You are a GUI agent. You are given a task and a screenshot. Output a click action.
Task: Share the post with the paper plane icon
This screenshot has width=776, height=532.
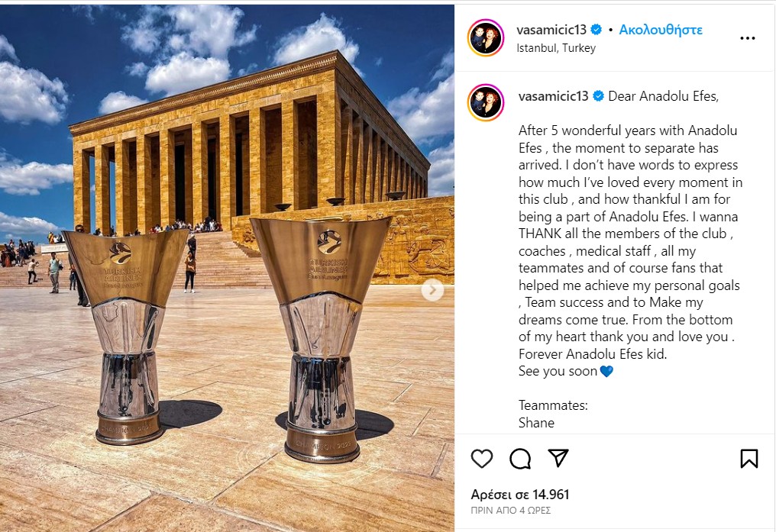[558, 458]
